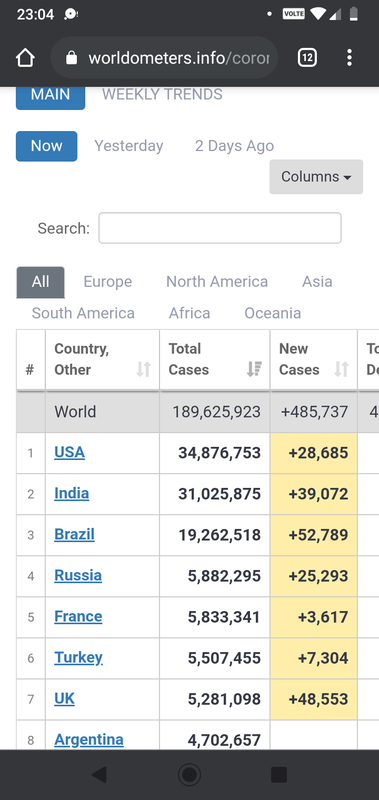Tap Brazil total cases 19,262,518
Image resolution: width=379 pixels, height=800 pixels.
coord(219,535)
